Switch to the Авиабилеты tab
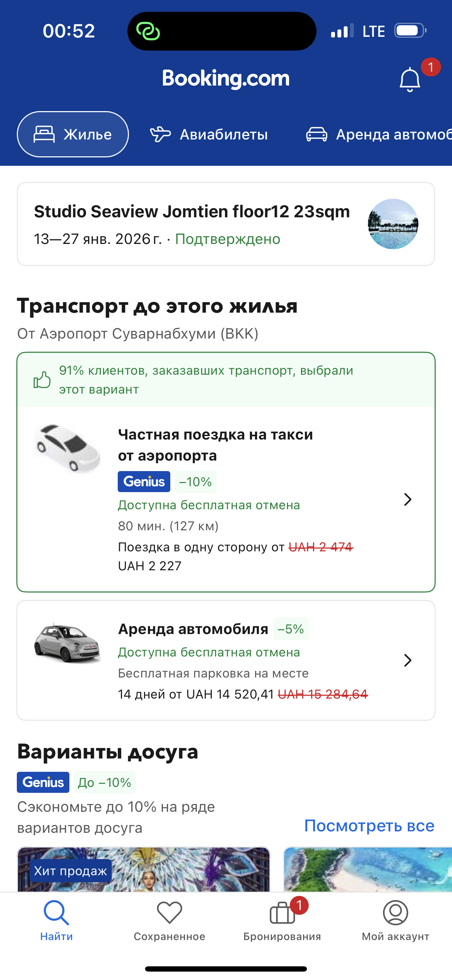452x980 pixels. point(209,134)
